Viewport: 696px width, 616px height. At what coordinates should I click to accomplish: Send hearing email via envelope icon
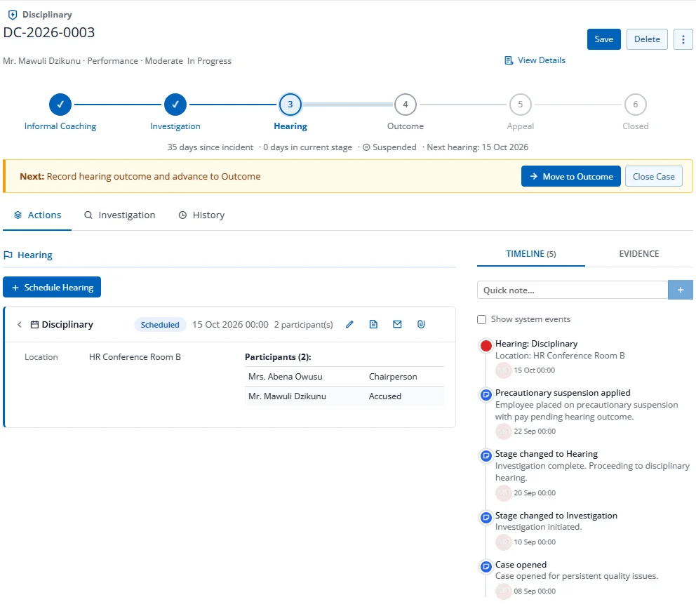[x=397, y=324]
